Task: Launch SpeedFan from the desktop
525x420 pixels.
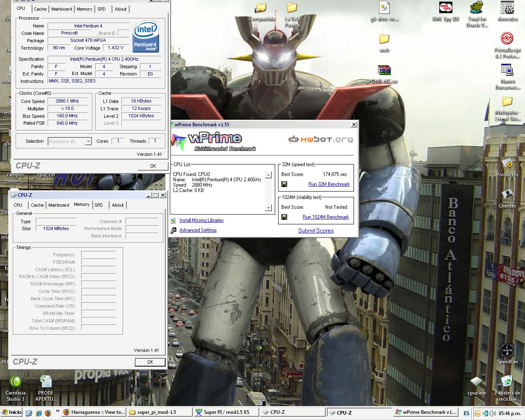Action: 507,354
